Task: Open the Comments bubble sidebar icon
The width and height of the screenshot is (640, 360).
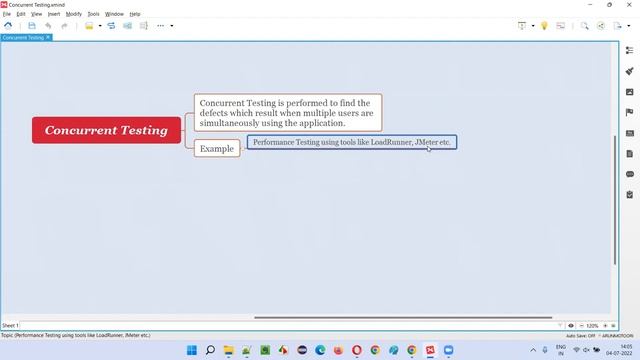Action: [x=629, y=174]
